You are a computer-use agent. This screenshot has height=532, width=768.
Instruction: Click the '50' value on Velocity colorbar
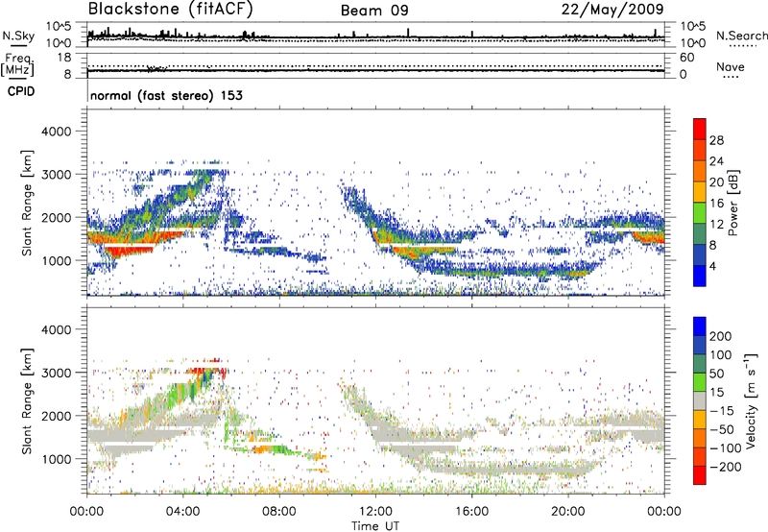716,374
